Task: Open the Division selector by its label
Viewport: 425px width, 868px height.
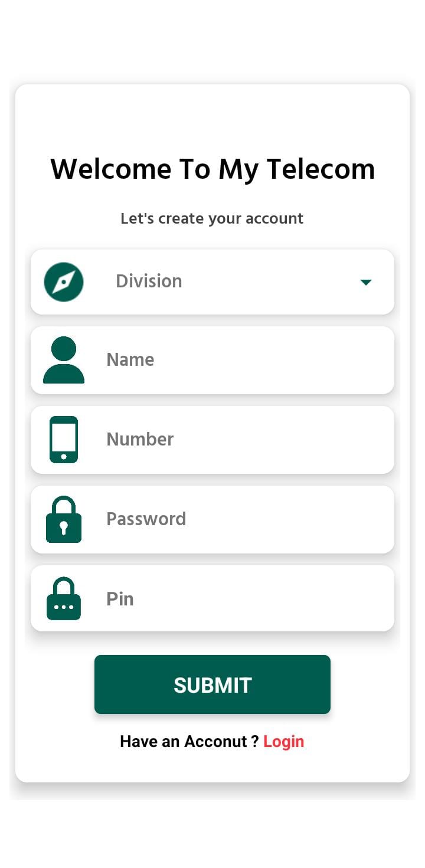Action: [149, 281]
